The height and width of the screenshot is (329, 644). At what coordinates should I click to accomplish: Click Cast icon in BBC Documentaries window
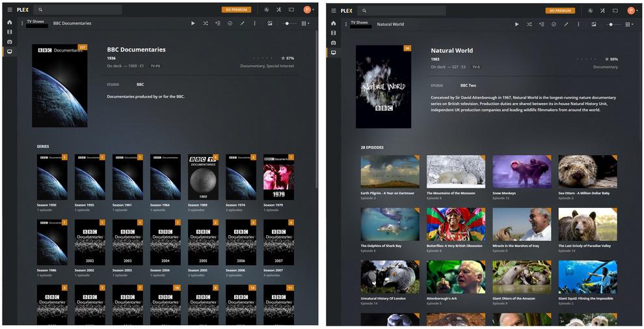(x=291, y=10)
